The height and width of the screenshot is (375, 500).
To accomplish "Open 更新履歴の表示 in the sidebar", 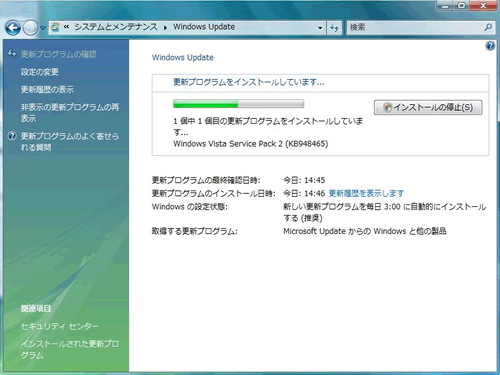I will (x=47, y=89).
